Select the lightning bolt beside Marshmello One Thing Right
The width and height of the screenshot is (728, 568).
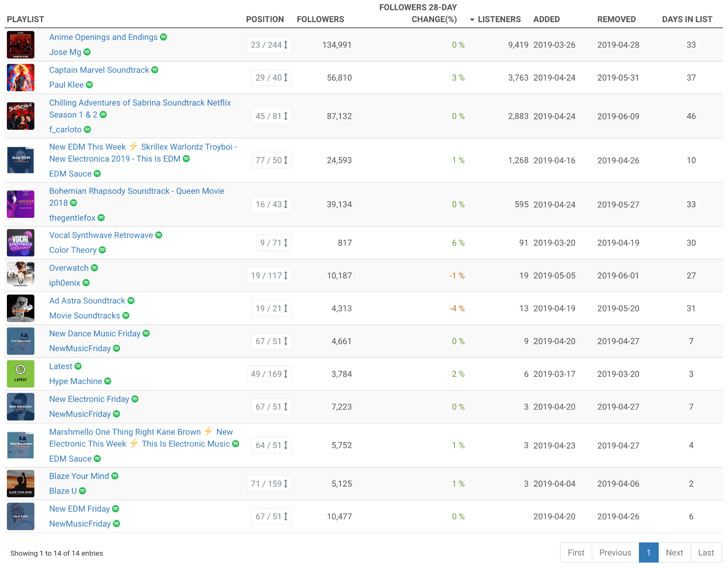point(208,431)
